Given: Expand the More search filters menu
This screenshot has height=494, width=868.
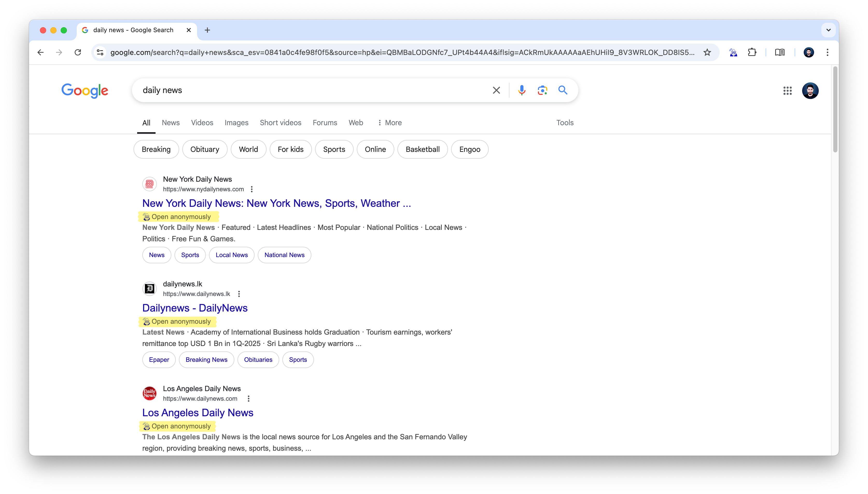Looking at the screenshot, I should (x=390, y=123).
